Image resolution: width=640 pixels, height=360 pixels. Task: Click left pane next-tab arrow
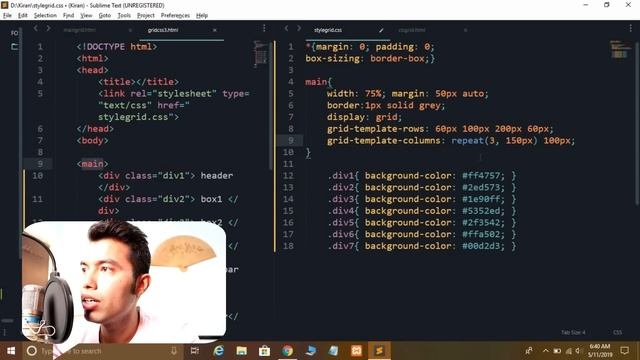coord(49,28)
